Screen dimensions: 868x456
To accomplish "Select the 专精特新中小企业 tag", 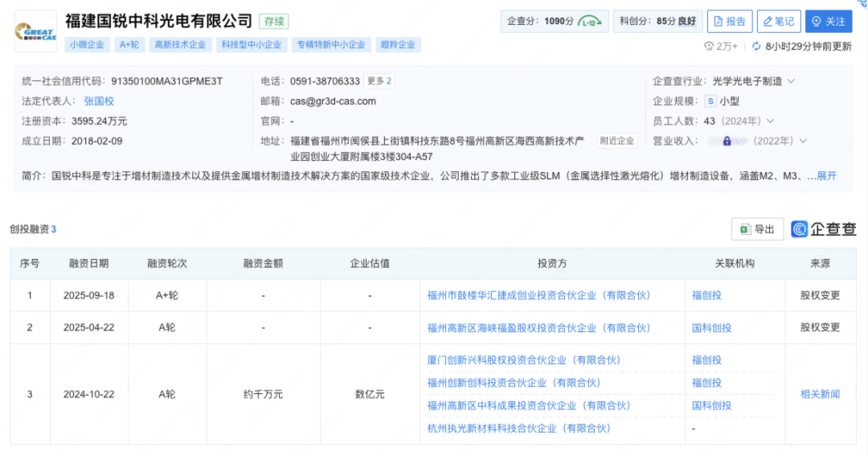I will [331, 45].
